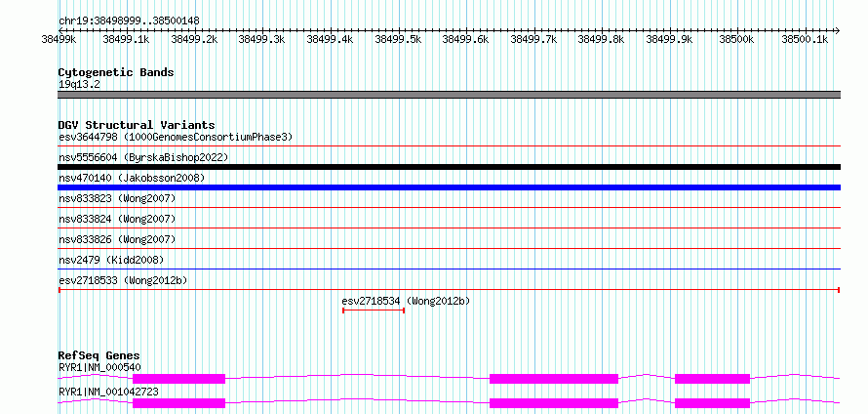Click the red nsv833824 variant line
Viewport: 868px width, 414px height.
click(449, 228)
